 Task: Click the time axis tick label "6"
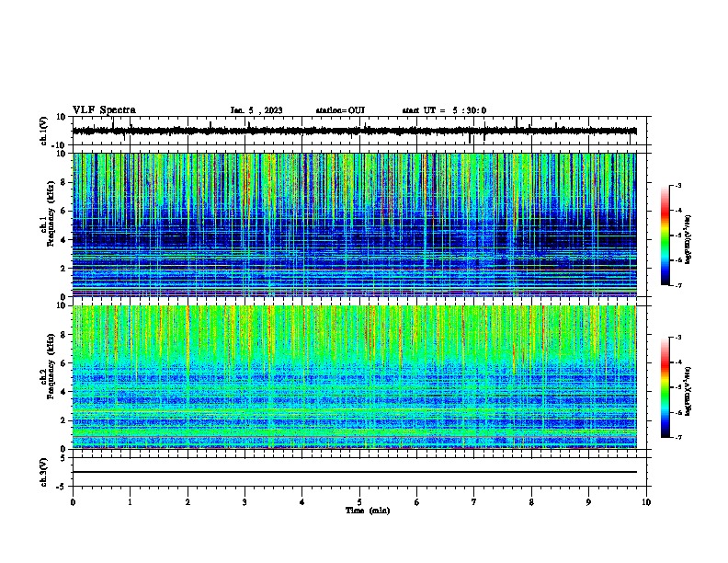tap(417, 502)
